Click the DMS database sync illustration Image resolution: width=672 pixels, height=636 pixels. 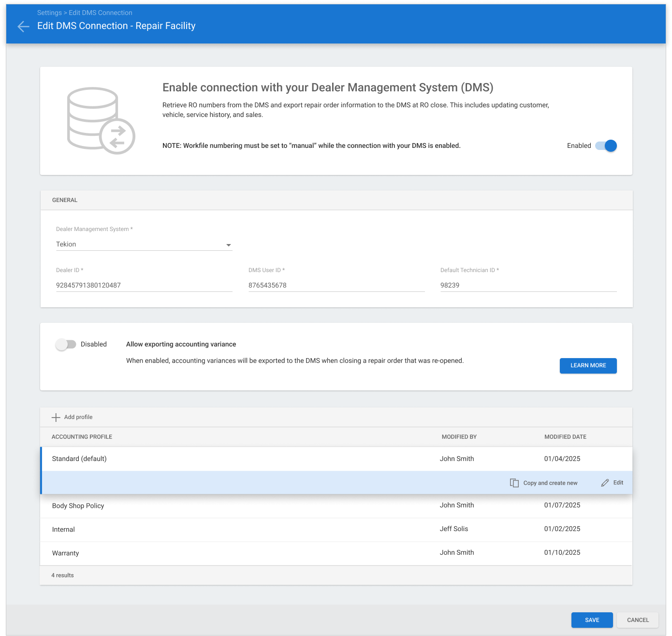click(x=101, y=121)
